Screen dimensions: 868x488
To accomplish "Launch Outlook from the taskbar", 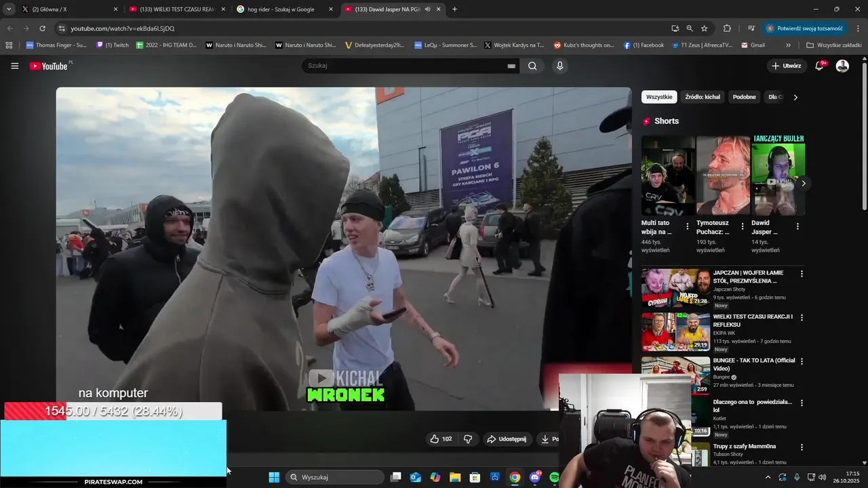I will [416, 477].
